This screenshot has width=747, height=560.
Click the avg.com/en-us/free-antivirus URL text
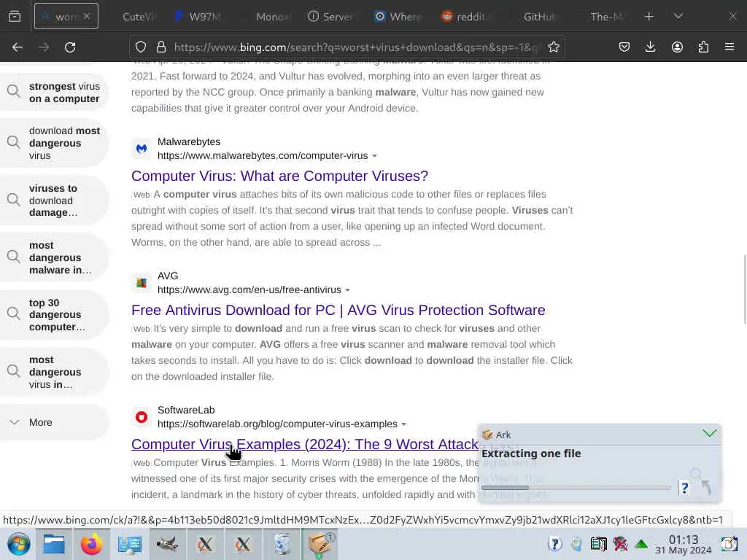point(249,289)
